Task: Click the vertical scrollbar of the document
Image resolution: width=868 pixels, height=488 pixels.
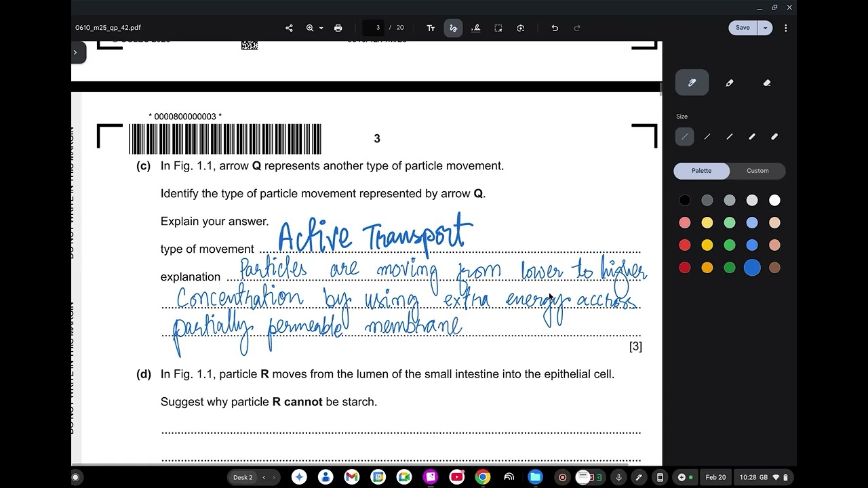Action: pyautogui.click(x=660, y=88)
